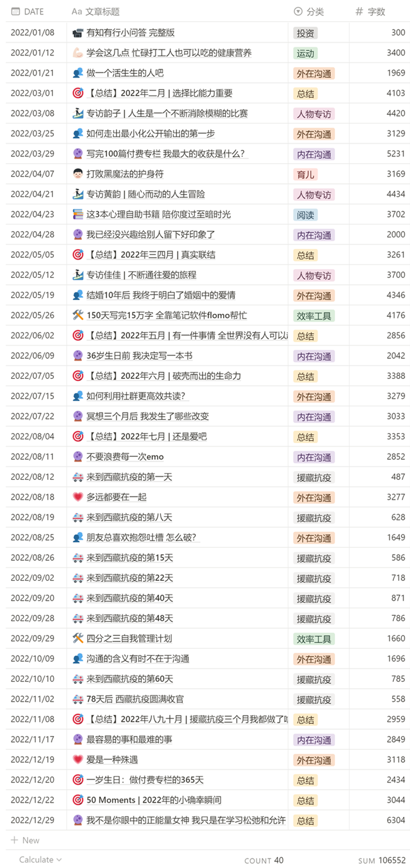Click 援藏抗疫 tag on 2022/11/02 row
The width and height of the screenshot is (410, 868).
(x=314, y=700)
